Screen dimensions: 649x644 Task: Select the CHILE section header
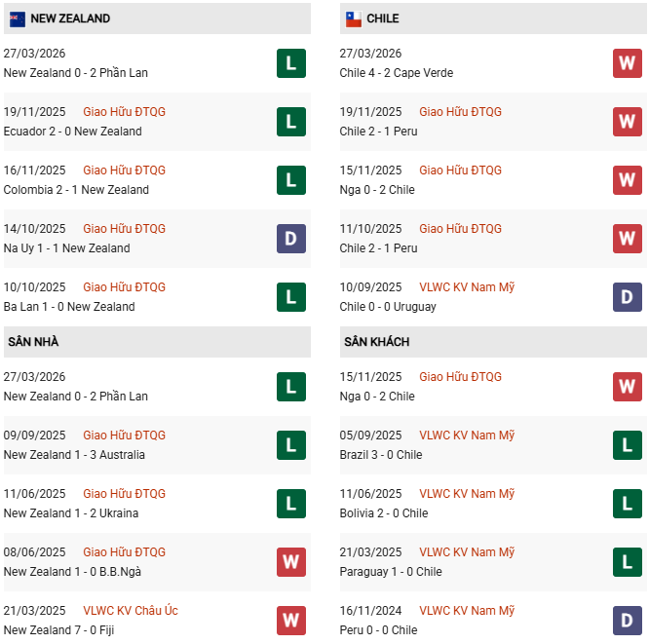383,19
